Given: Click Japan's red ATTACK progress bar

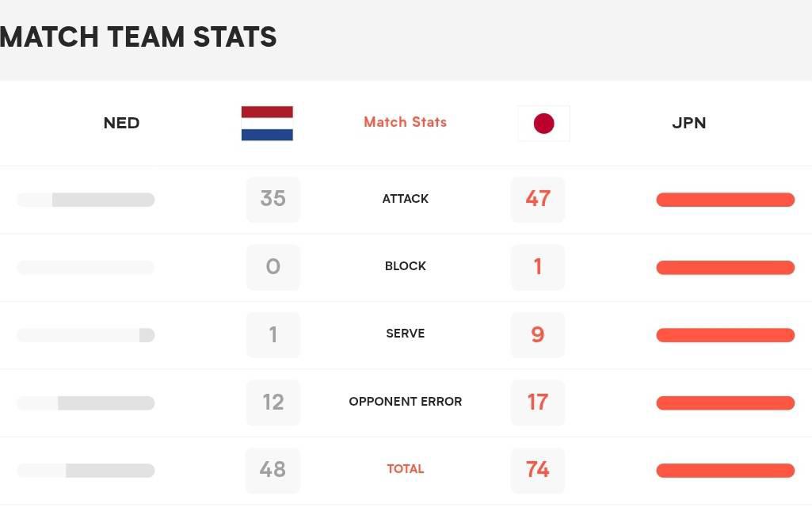Looking at the screenshot, I should [725, 200].
